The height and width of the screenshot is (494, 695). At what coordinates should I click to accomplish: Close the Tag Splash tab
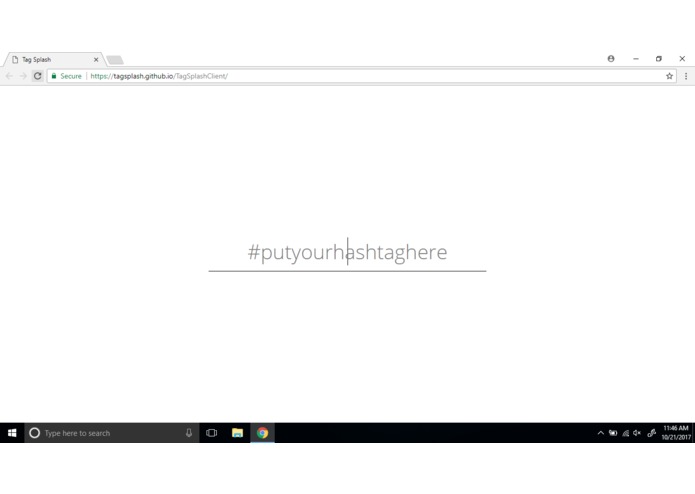tap(96, 59)
